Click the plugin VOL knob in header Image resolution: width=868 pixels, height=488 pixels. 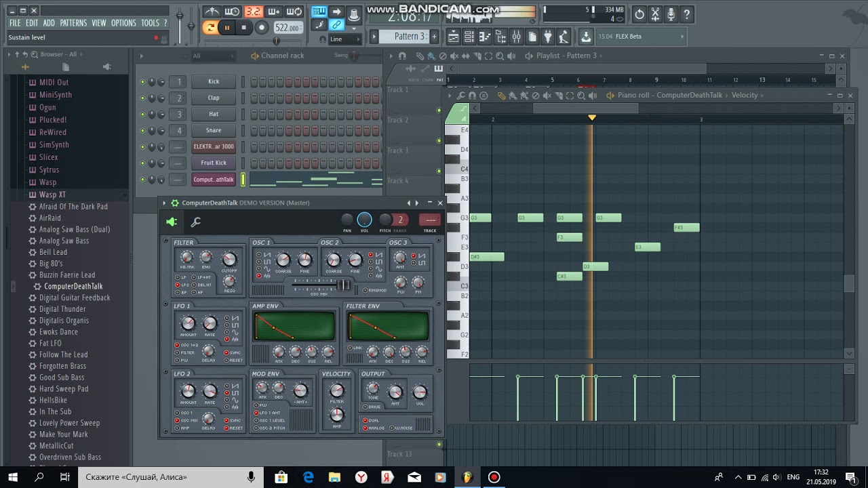(365, 220)
